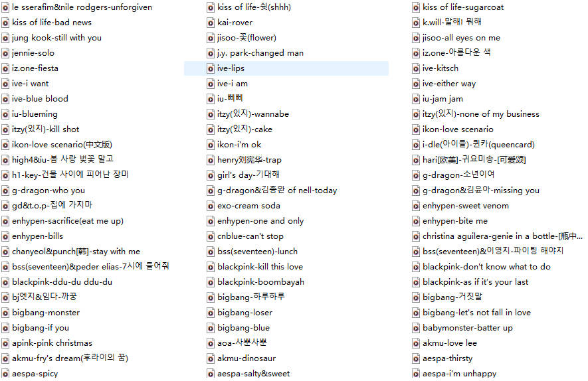Select 'blackpink-as if it's your last'
The width and height of the screenshot is (588, 381).
click(476, 282)
